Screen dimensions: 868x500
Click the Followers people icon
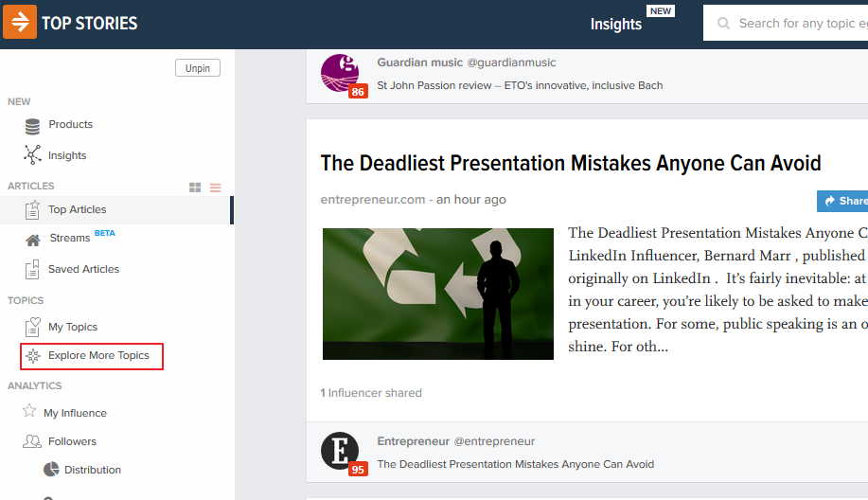click(32, 441)
